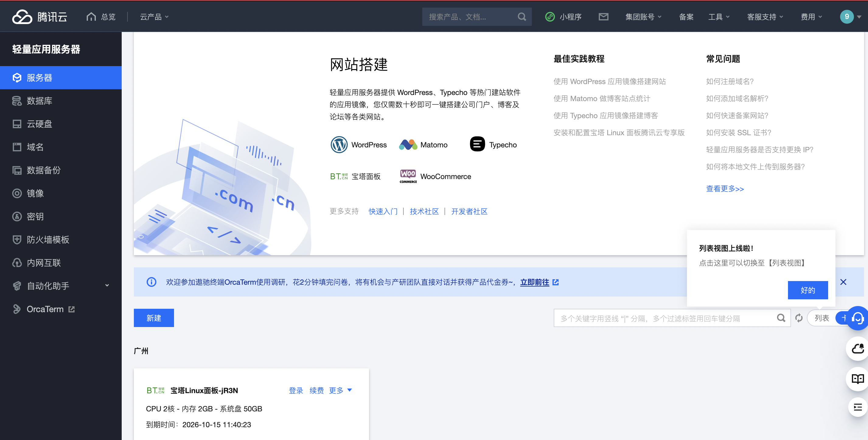Click external link icon after 立即前往
868x440 pixels.
point(556,282)
